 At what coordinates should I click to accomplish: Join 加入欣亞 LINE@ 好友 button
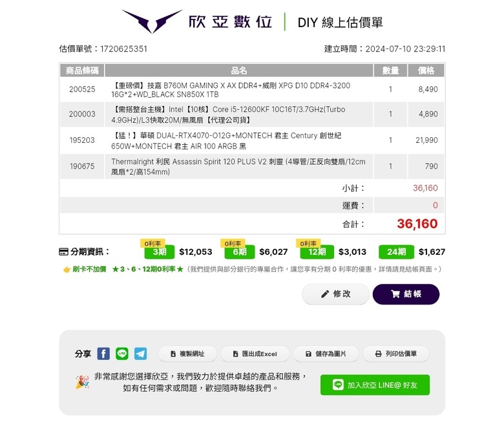(375, 385)
